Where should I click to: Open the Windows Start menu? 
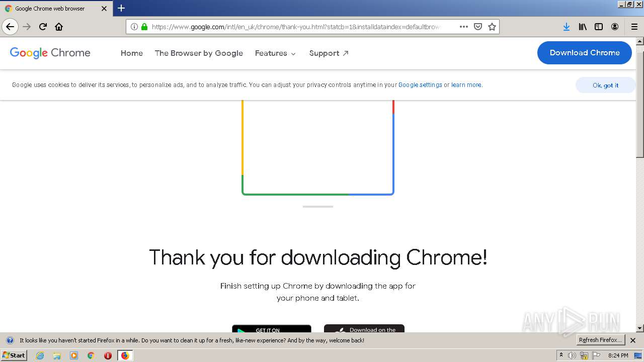(14, 355)
